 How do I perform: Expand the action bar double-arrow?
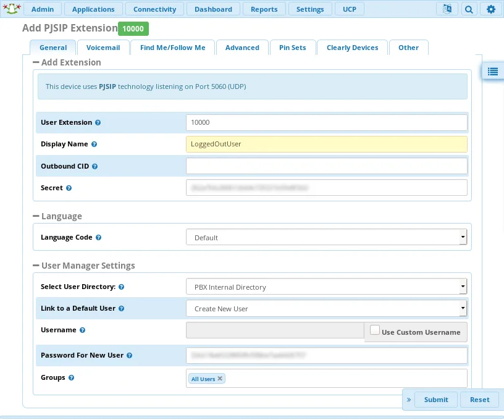pos(409,400)
